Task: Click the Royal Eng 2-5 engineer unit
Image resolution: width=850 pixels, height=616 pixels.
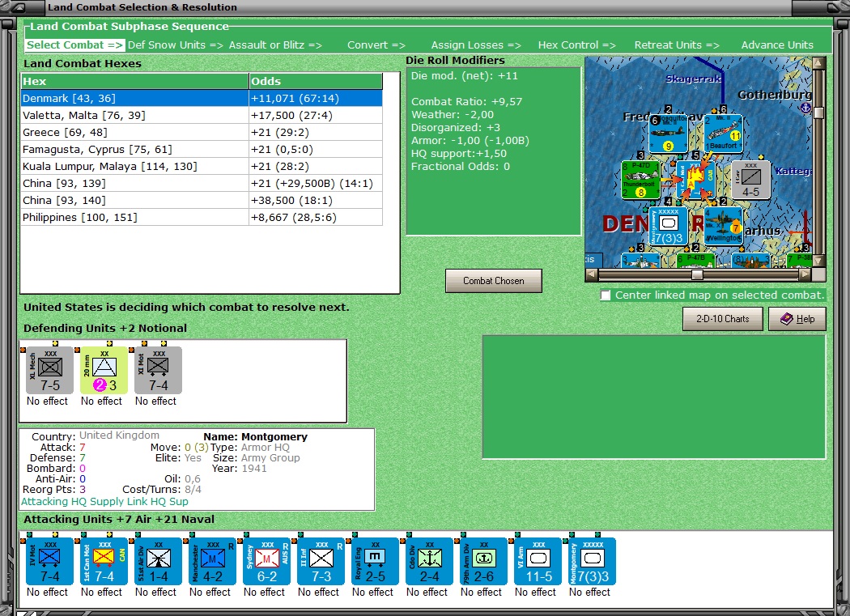Action: coord(375,561)
